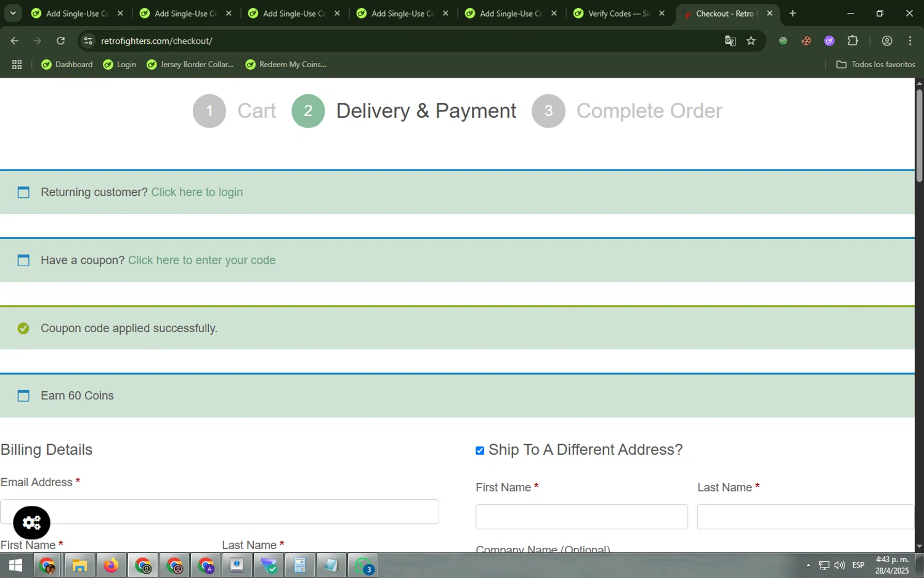Close the Verify Codes tab
The image size is (924, 578).
tap(662, 14)
